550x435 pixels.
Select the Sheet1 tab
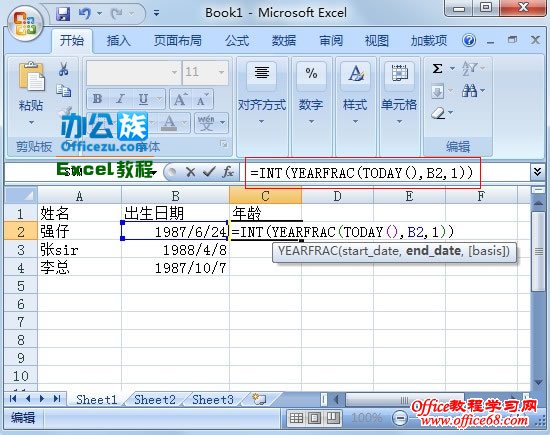coord(97,400)
